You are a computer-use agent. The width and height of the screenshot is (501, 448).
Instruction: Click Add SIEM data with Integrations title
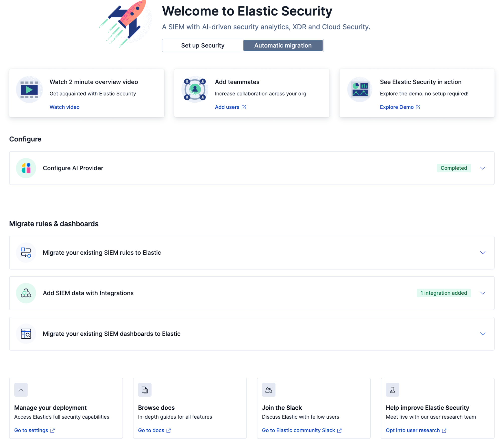click(x=88, y=293)
